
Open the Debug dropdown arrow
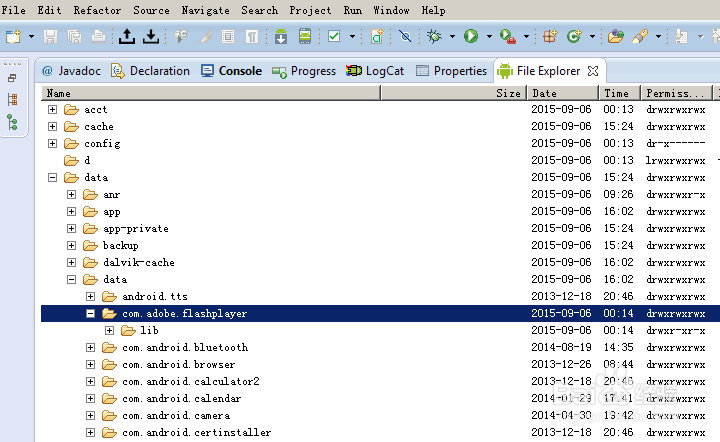pyautogui.click(x=452, y=36)
